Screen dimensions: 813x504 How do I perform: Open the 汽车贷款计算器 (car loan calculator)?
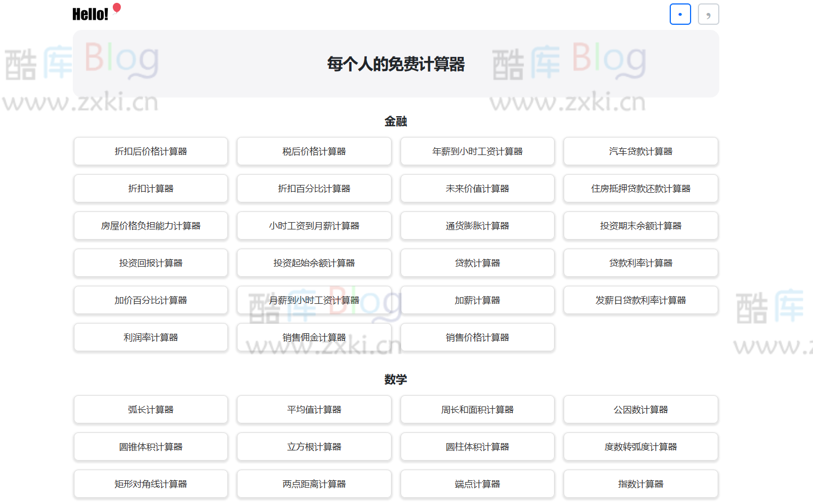click(640, 151)
